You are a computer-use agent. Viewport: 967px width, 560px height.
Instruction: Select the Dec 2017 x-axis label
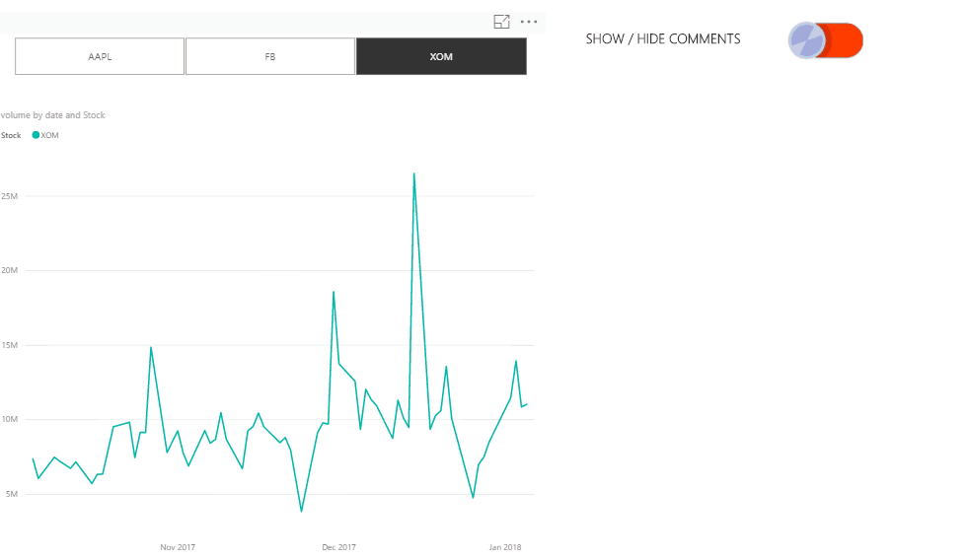pyautogui.click(x=338, y=546)
